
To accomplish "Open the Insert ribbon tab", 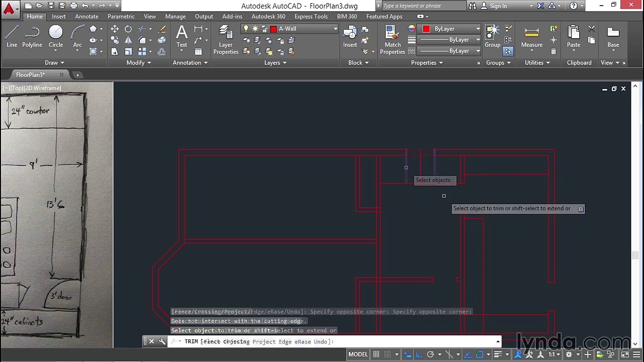I will (x=59, y=17).
